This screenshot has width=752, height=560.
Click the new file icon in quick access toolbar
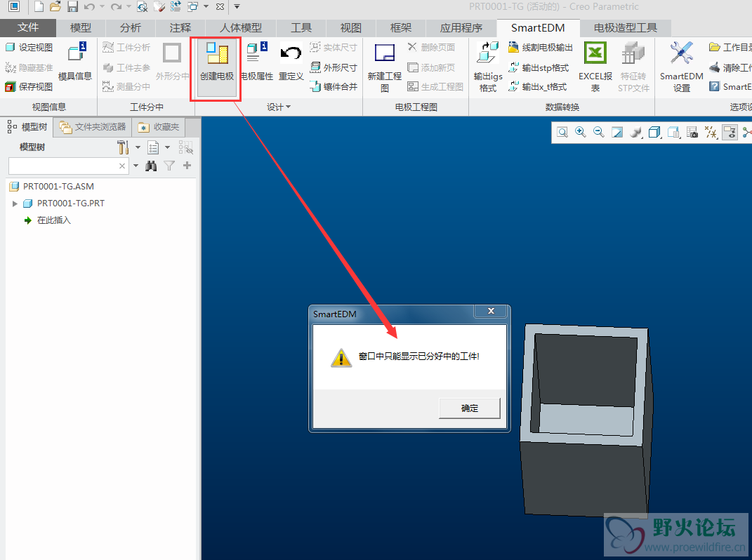pyautogui.click(x=39, y=7)
